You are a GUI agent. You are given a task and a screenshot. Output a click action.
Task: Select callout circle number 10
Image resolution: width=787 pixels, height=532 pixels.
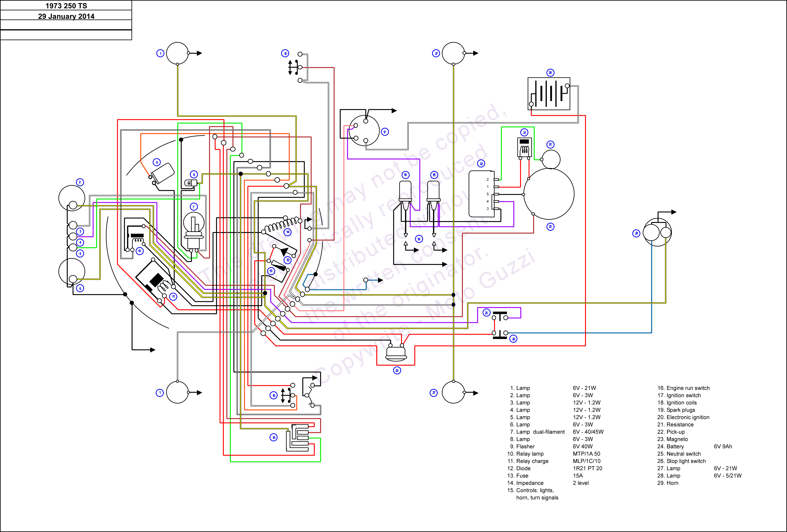tap(139, 251)
